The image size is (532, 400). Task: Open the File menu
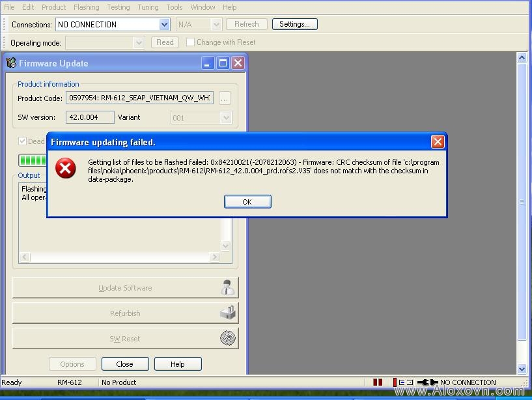[x=9, y=7]
